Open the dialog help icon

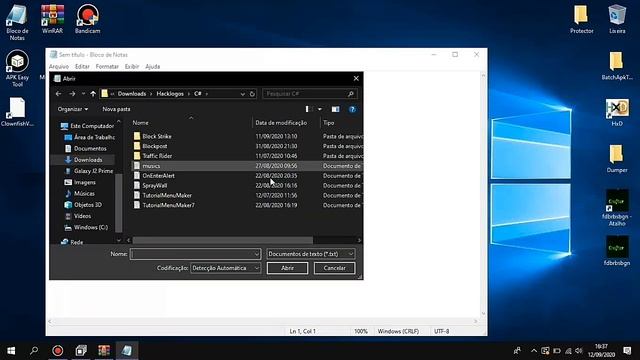(x=352, y=109)
